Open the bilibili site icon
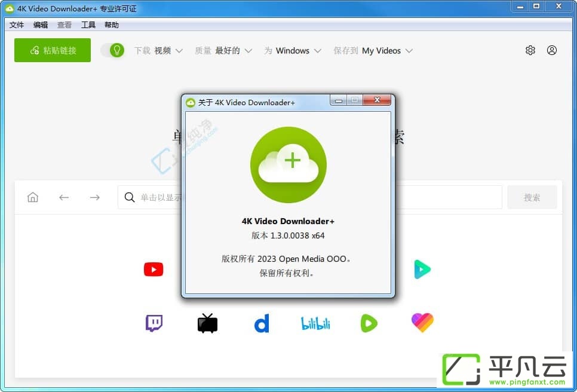Viewport: 577px width, 392px height. (x=315, y=323)
